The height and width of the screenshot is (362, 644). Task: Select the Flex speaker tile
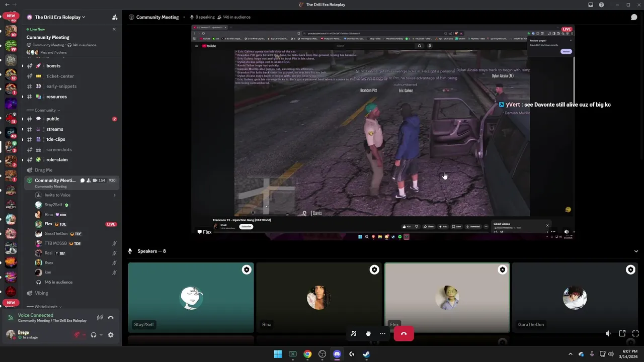[447, 298]
